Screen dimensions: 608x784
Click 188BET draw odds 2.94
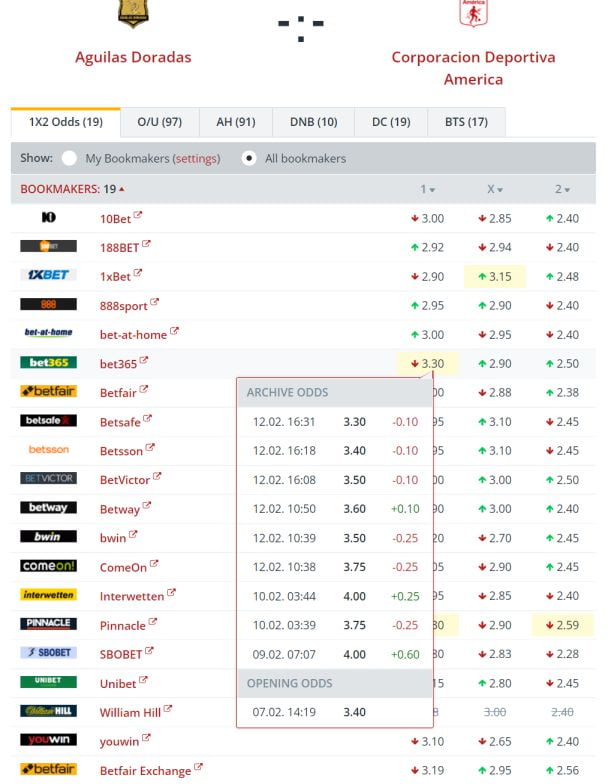(495, 248)
